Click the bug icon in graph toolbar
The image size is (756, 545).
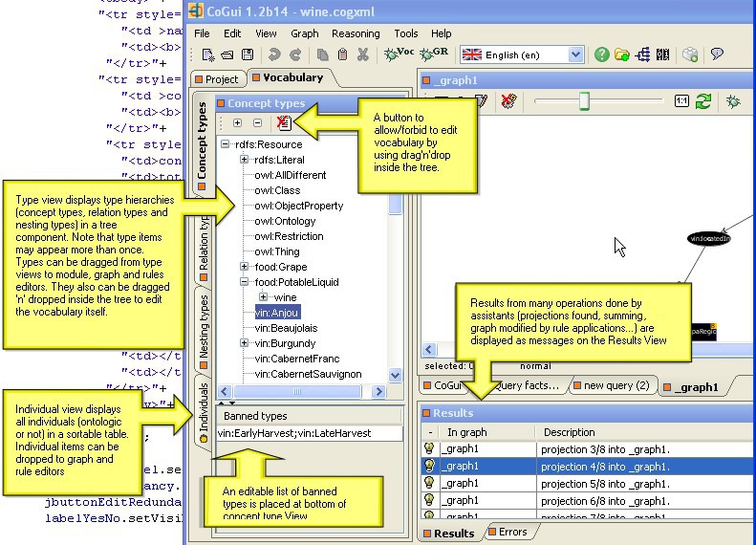click(733, 101)
